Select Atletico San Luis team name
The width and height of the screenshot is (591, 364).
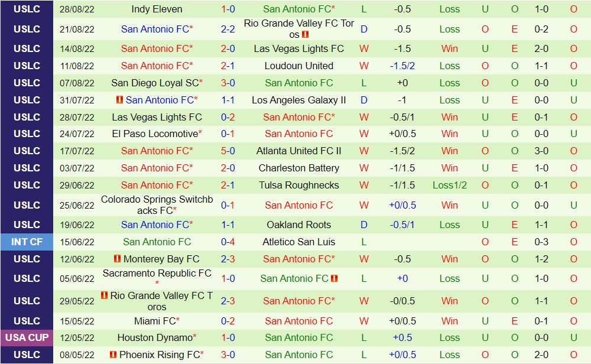point(298,242)
